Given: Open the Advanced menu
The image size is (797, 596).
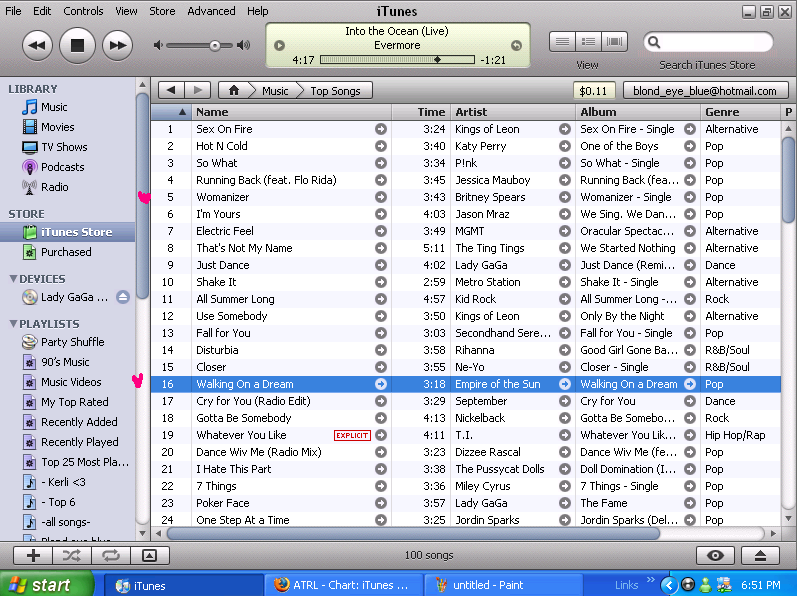Looking at the screenshot, I should pos(211,11).
